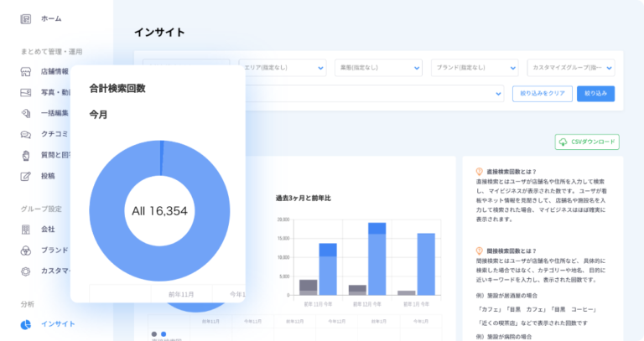Click the lightbulb icon beside 直接検索回数とは？
644x341 pixels.
(479, 171)
